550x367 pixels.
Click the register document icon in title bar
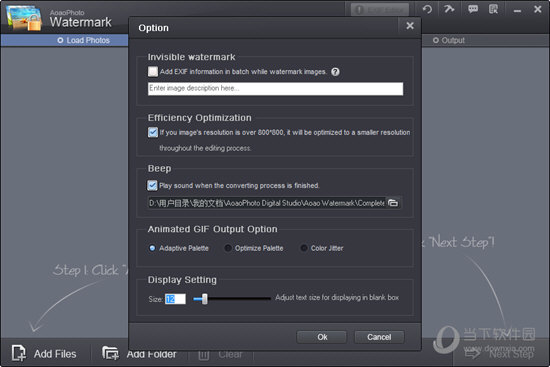pyautogui.click(x=494, y=9)
